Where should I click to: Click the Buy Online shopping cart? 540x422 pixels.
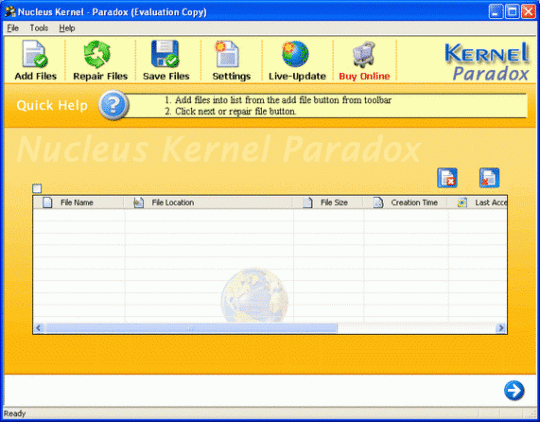click(x=364, y=54)
